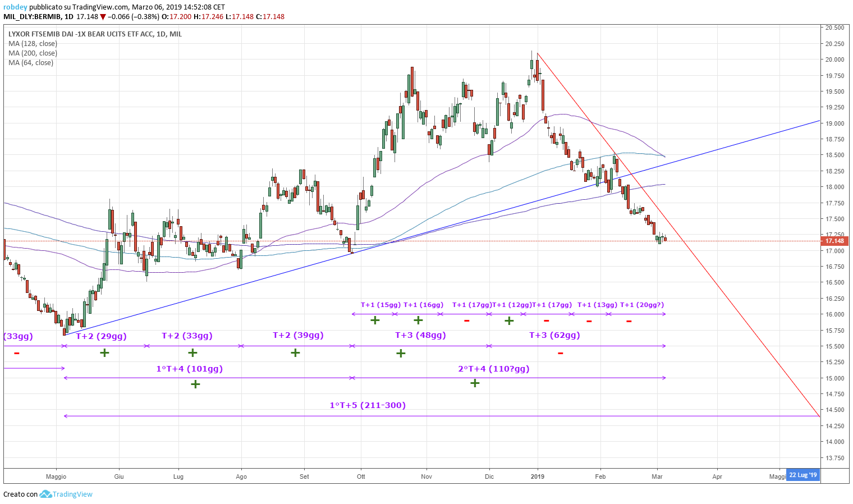Select the MA (128, close) indicator label

[33, 44]
